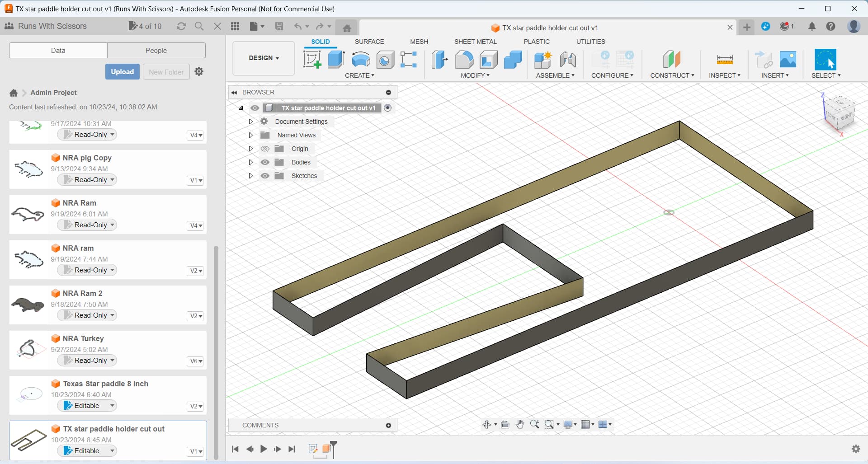Expand the Bodies node
This screenshot has height=464, width=868.
250,162
